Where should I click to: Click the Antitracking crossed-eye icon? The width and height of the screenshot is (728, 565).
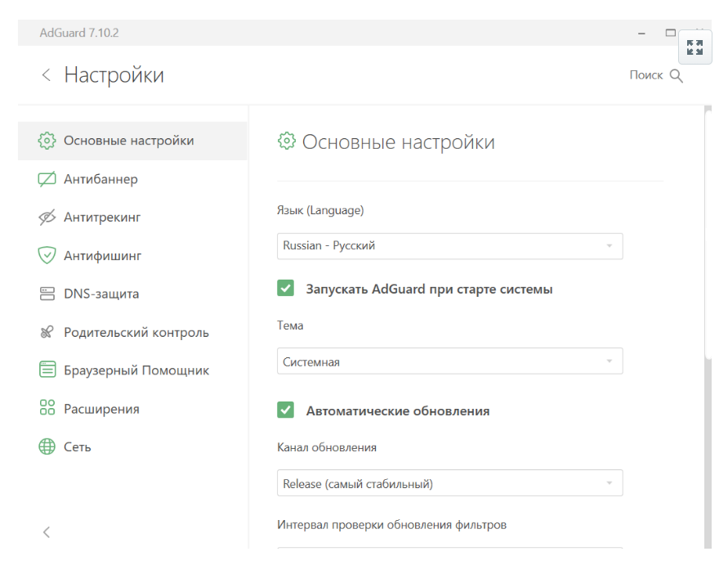(47, 217)
